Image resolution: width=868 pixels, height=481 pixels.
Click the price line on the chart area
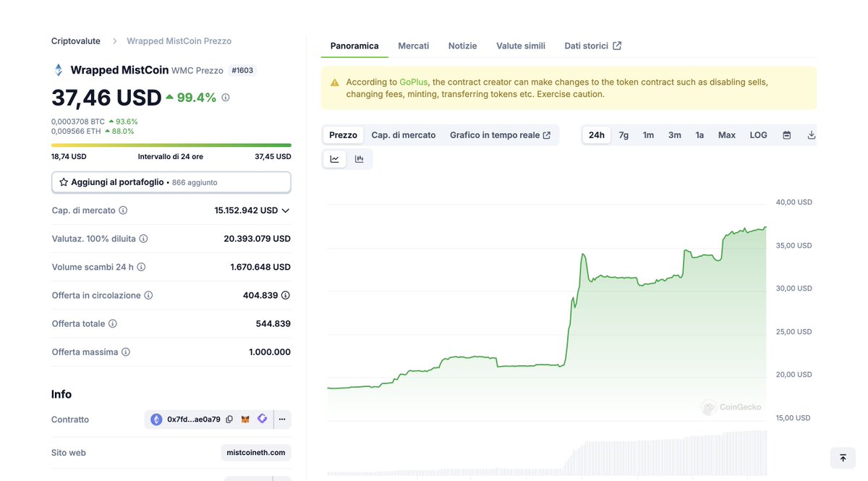(547, 308)
